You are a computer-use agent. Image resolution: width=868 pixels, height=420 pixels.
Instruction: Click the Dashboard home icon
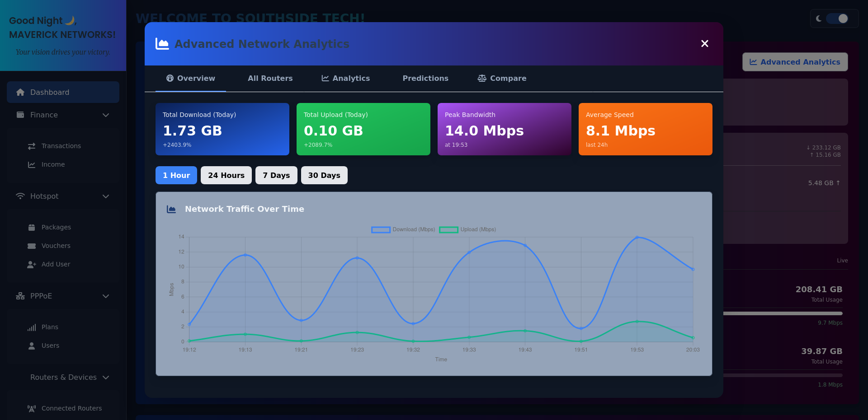[x=20, y=92]
